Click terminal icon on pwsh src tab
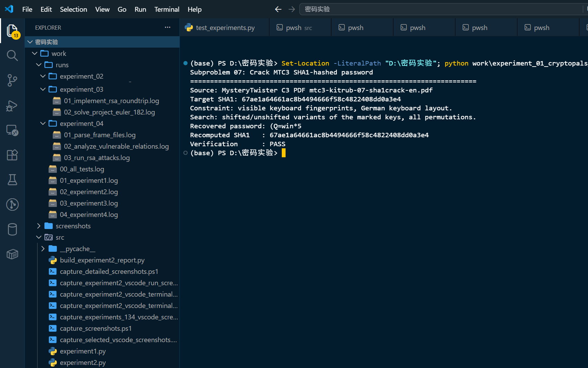Screen dimensions: 588x368 pyautogui.click(x=280, y=28)
